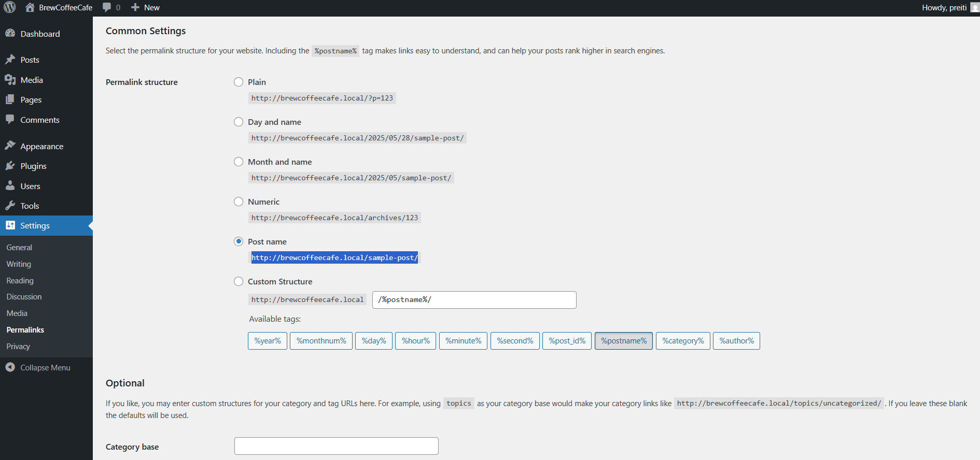This screenshot has width=980, height=460.
Task: Open the New content menu in admin bar
Action: point(145,7)
